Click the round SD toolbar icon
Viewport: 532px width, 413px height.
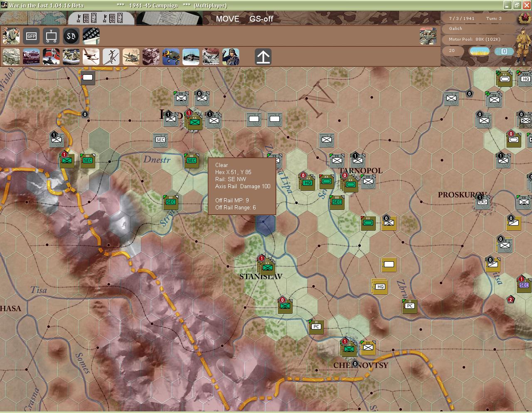(x=71, y=36)
